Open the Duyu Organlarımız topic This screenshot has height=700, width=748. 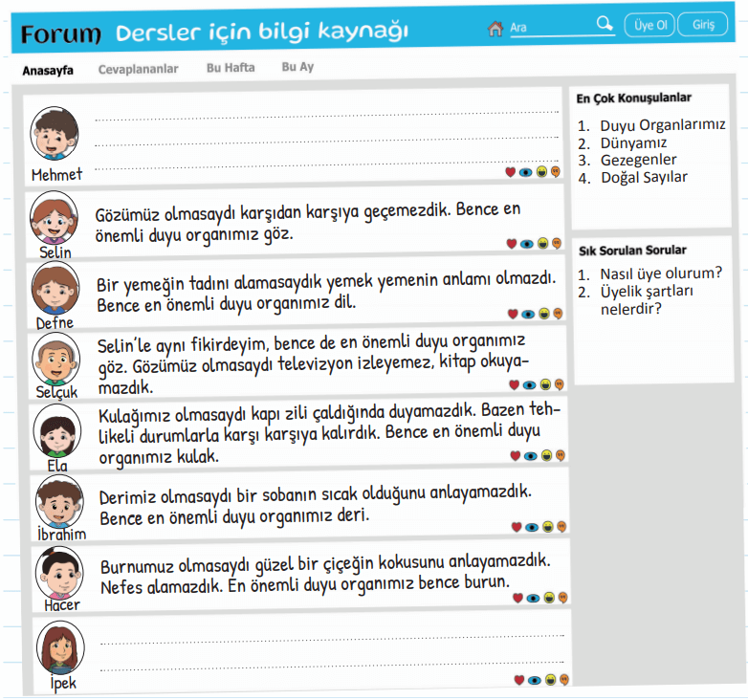[x=663, y=125]
